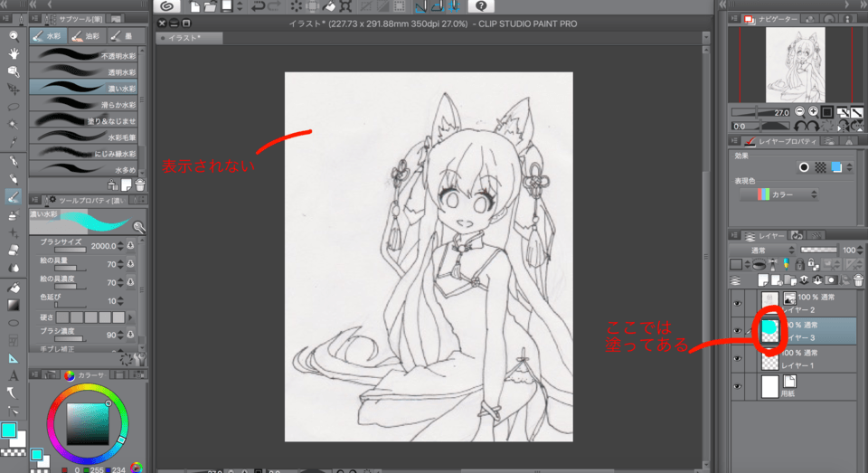
Task: Toggle border effect circle in layer property
Action: tap(805, 167)
